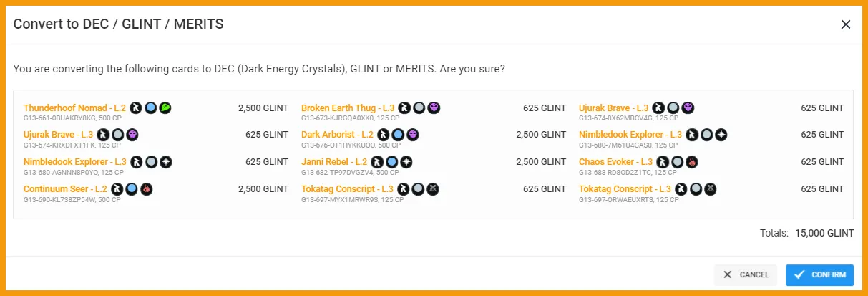This screenshot has height=296, width=868.
Task: Click the white Life element icon beside Janni Rebel
Action: click(x=406, y=162)
